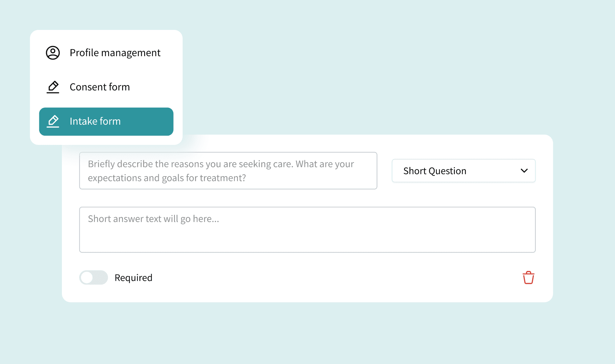Open Profile management from the menu
Viewport: 615px width, 364px height.
(x=106, y=53)
